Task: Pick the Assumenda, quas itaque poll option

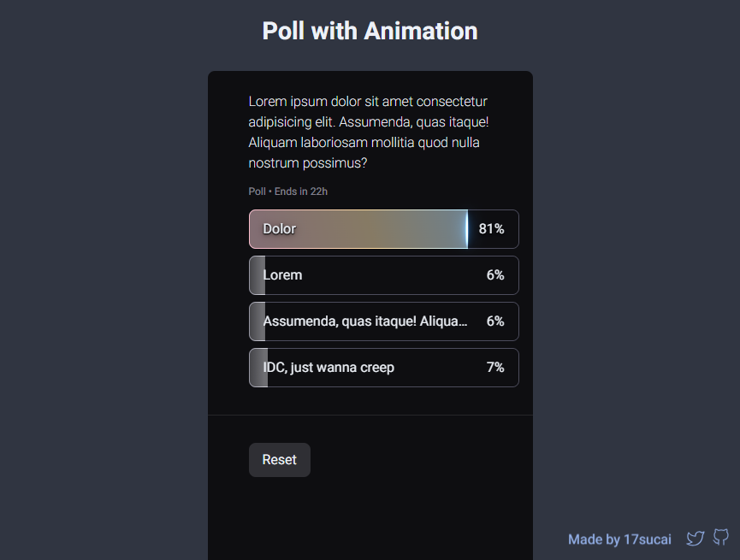Action: (x=383, y=321)
